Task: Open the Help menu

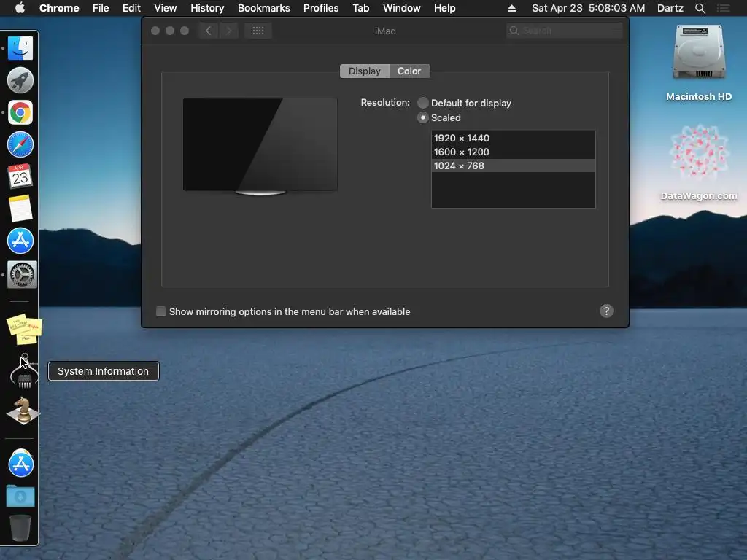Action: 444,8
